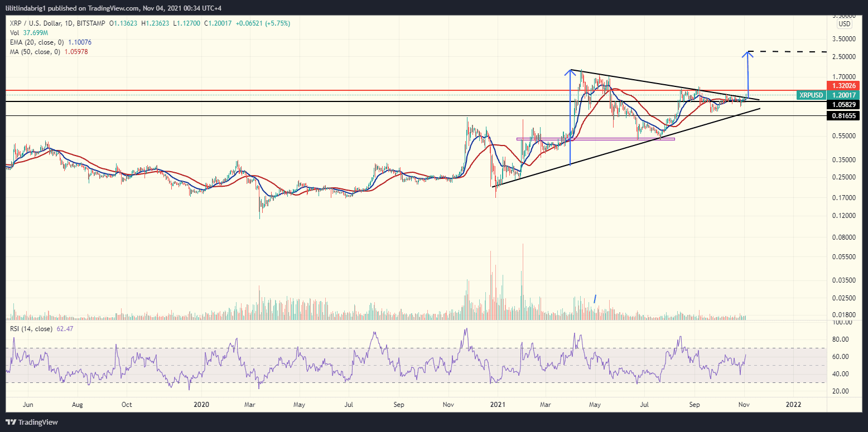Click the red 1.32026 price alert label
The height and width of the screenshot is (432, 868).
[845, 86]
